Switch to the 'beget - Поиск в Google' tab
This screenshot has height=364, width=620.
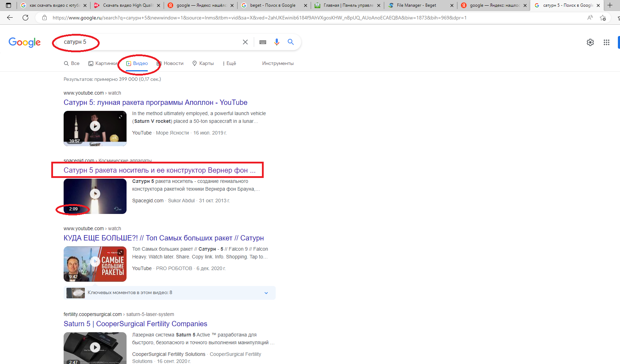[273, 5]
